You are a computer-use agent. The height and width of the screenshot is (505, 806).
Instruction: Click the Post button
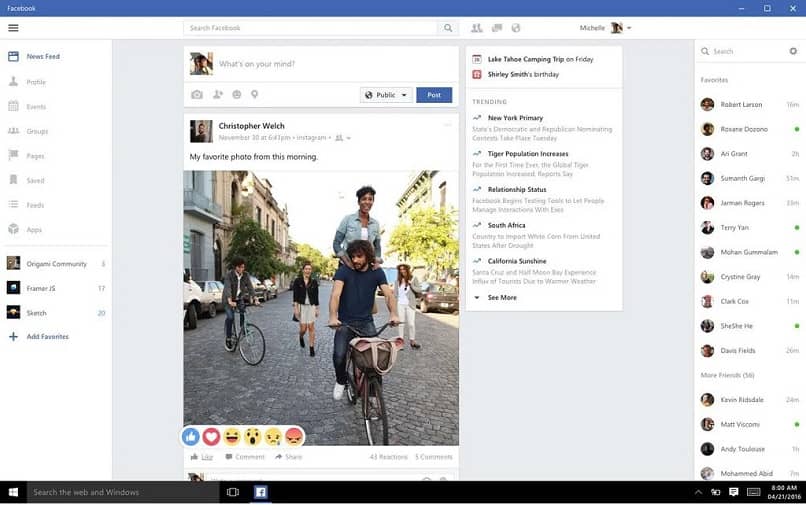[434, 95]
